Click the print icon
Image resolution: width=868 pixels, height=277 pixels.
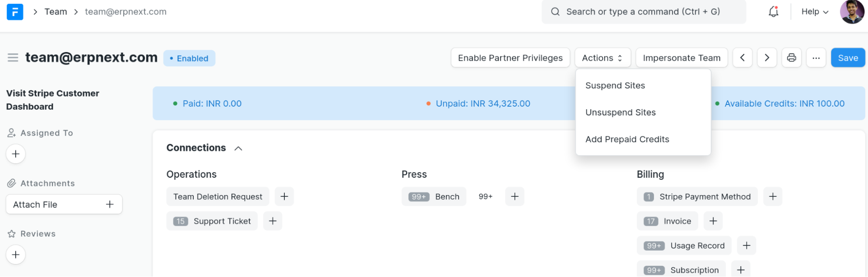tap(792, 58)
